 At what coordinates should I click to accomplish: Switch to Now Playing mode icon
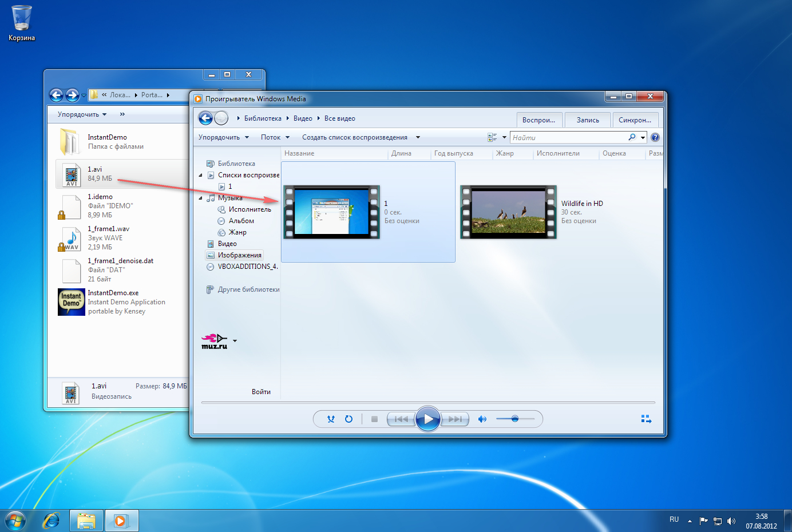tap(646, 419)
